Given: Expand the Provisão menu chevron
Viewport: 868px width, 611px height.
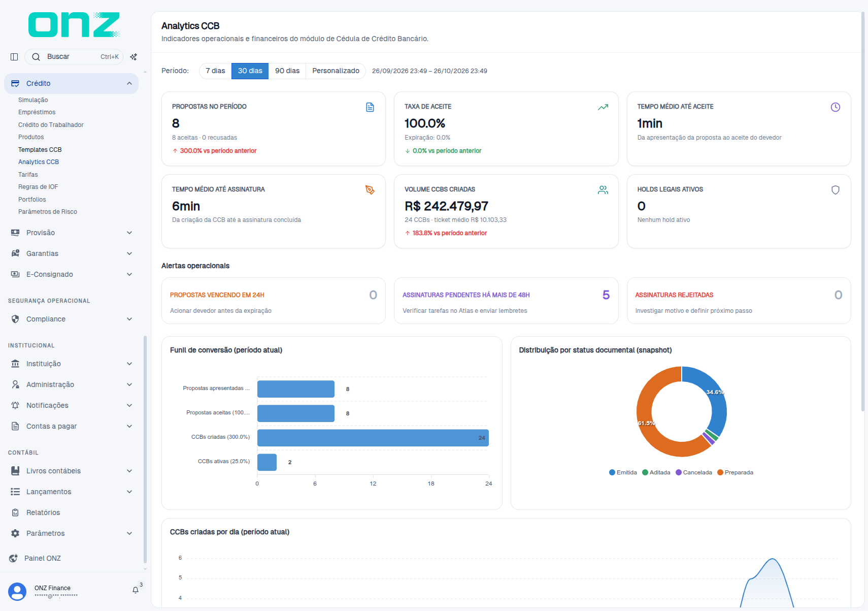Looking at the screenshot, I should 129,233.
